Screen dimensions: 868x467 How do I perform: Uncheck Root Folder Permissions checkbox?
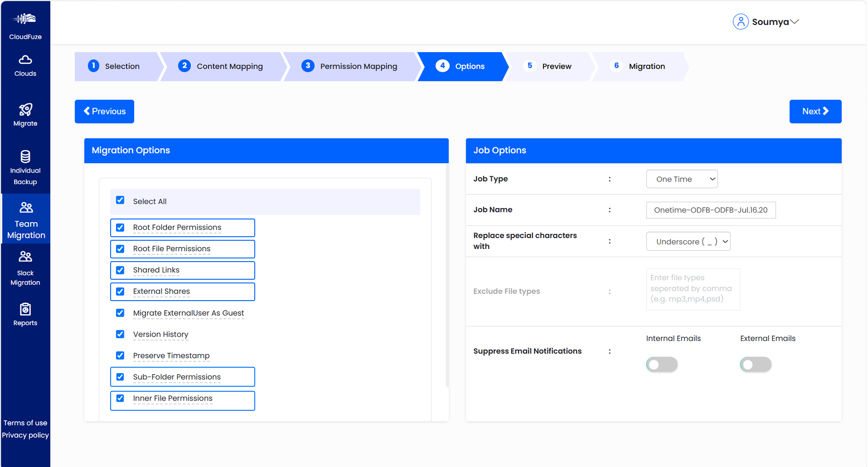(120, 227)
